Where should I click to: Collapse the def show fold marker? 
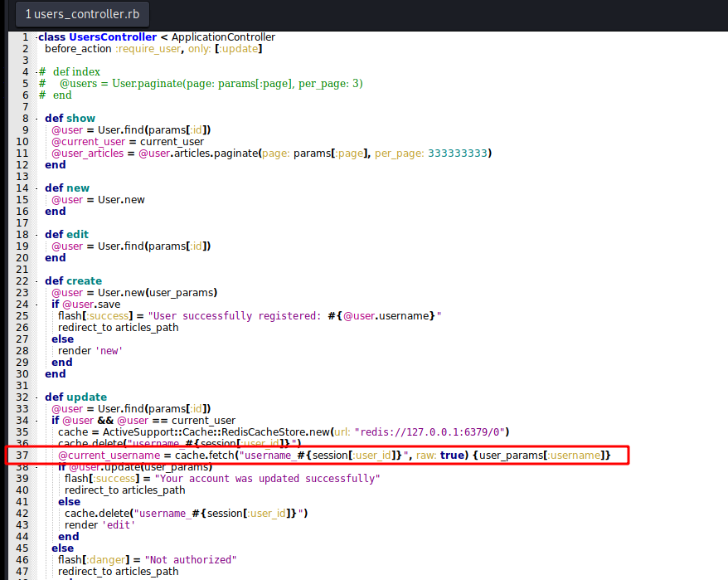[36, 119]
